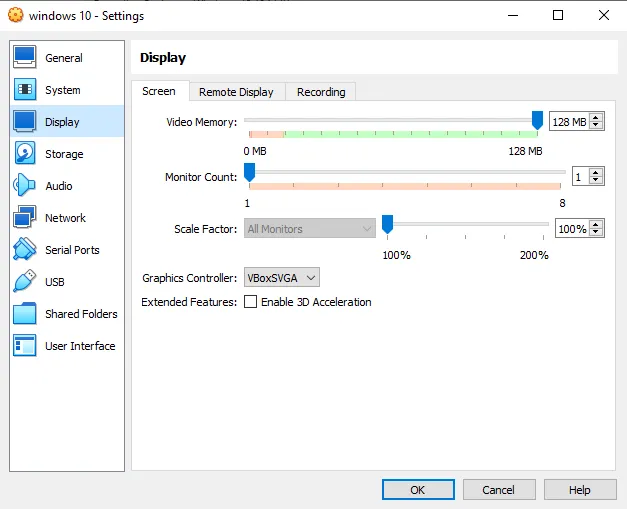The height and width of the screenshot is (509, 627).
Task: Click the Monitor Count slider handle
Action: pos(250,172)
